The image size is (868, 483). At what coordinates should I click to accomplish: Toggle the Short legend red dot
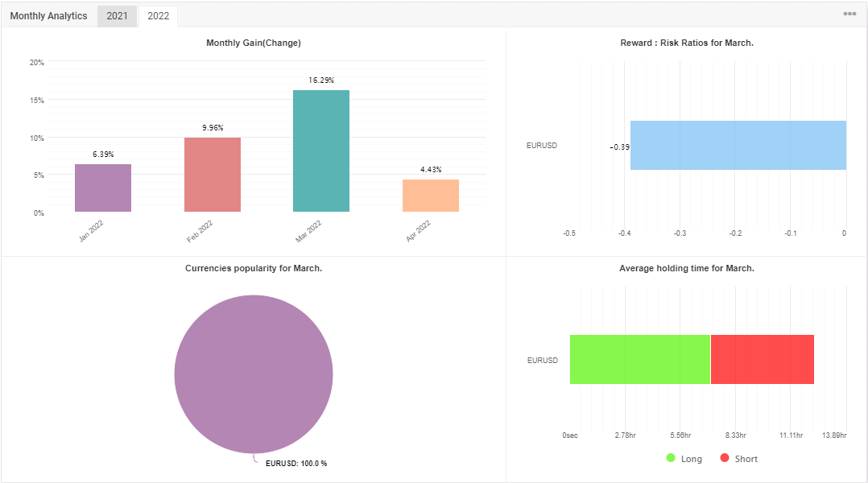[x=725, y=458]
